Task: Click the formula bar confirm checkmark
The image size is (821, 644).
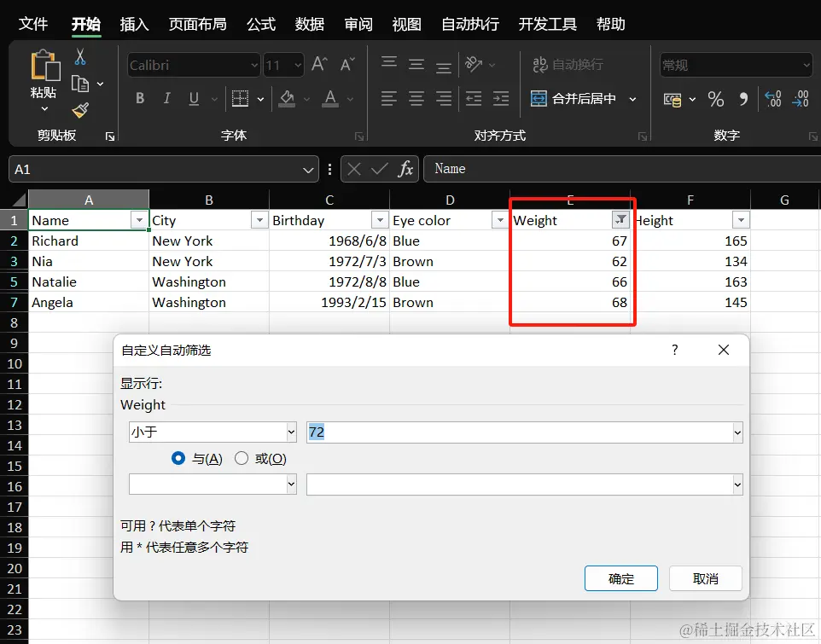Action: 380,169
